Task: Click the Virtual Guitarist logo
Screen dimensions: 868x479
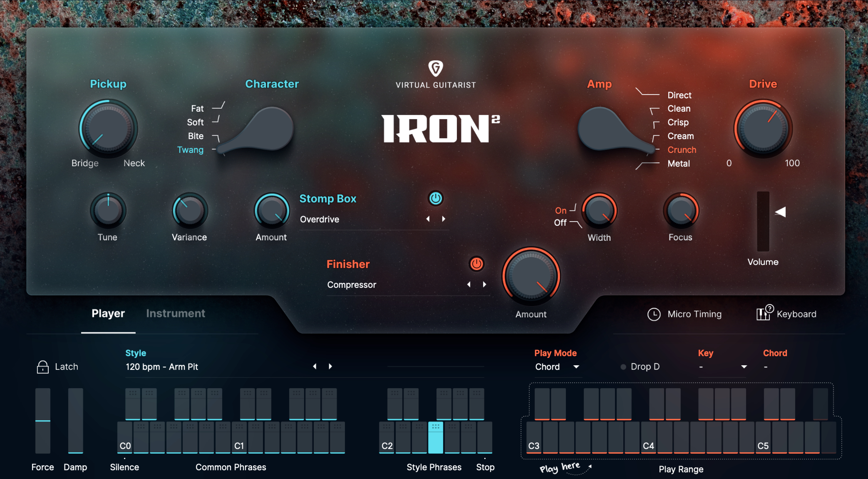Action: click(436, 75)
